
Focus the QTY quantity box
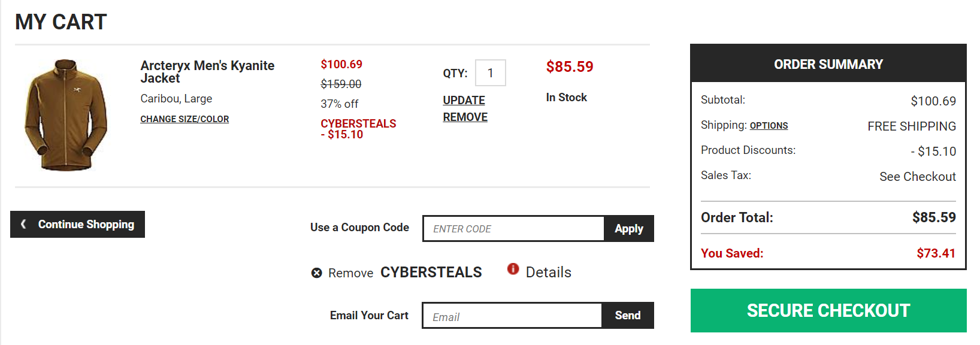491,73
